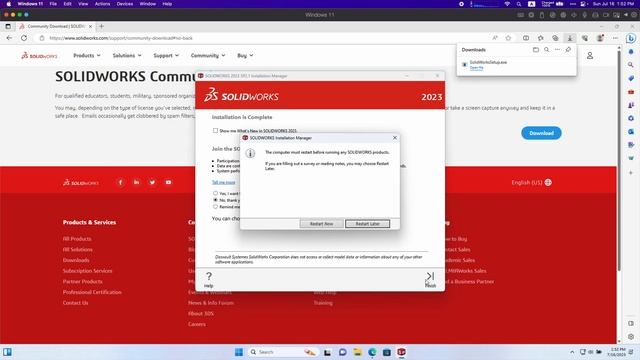
Task: Open the Contact Us footer link
Action: click(76, 302)
